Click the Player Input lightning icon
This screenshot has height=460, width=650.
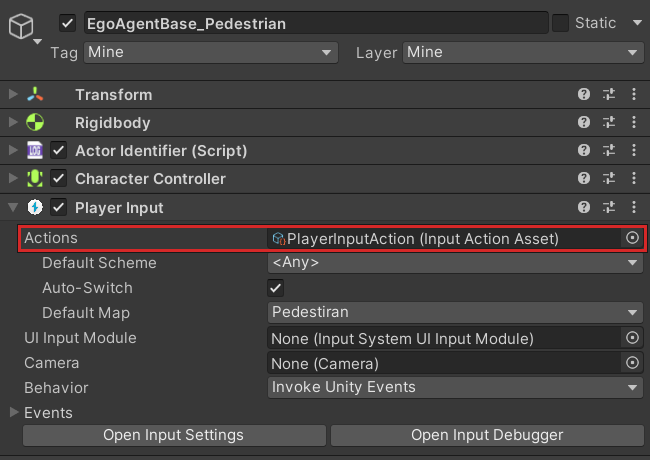pos(35,207)
